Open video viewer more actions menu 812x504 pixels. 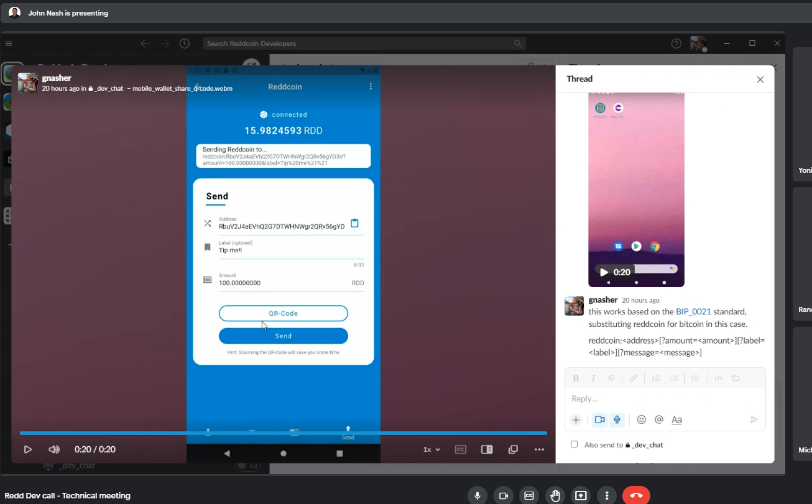(x=539, y=449)
